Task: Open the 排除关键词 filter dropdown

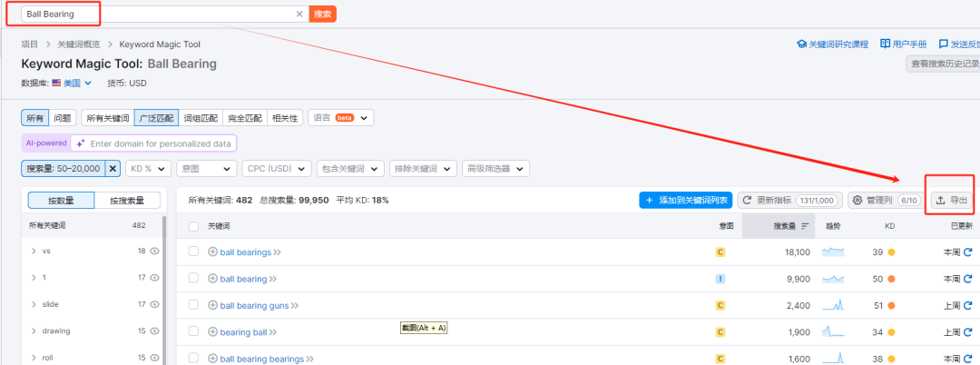Action: 423,168
